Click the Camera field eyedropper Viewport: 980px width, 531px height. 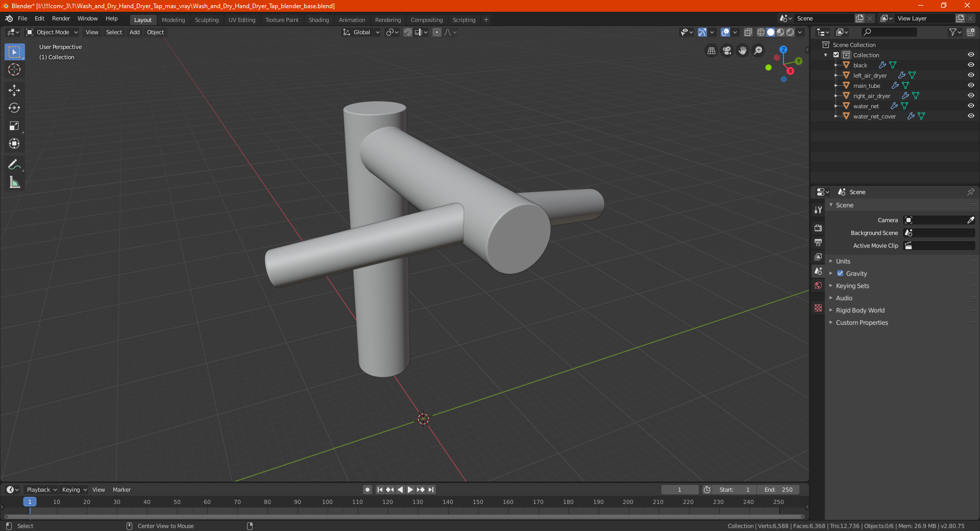click(970, 220)
